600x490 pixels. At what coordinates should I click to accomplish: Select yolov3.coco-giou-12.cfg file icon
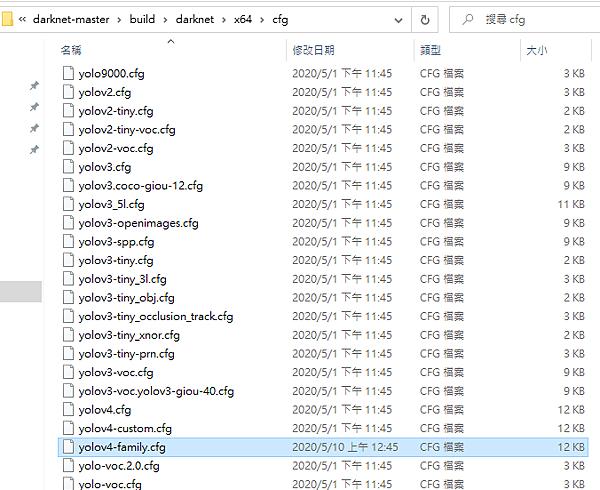(x=68, y=185)
